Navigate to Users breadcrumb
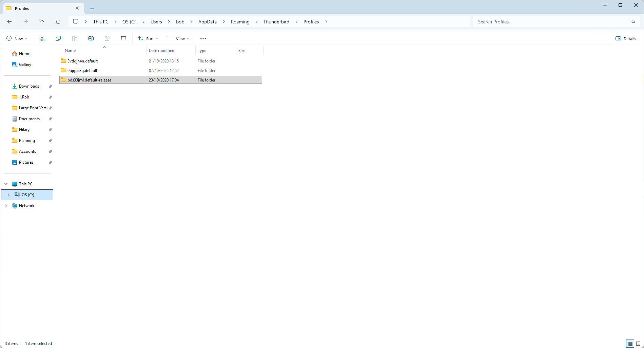Viewport: 644px width, 348px height. point(156,22)
